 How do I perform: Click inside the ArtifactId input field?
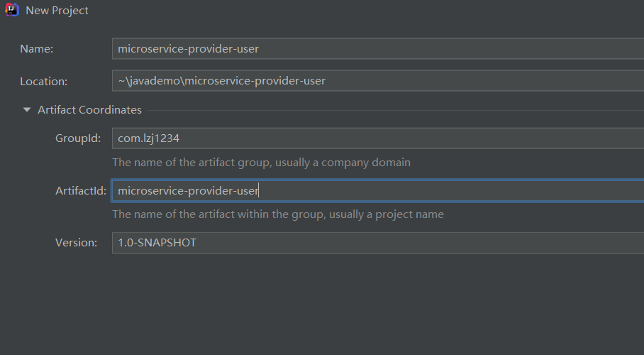[378, 190]
